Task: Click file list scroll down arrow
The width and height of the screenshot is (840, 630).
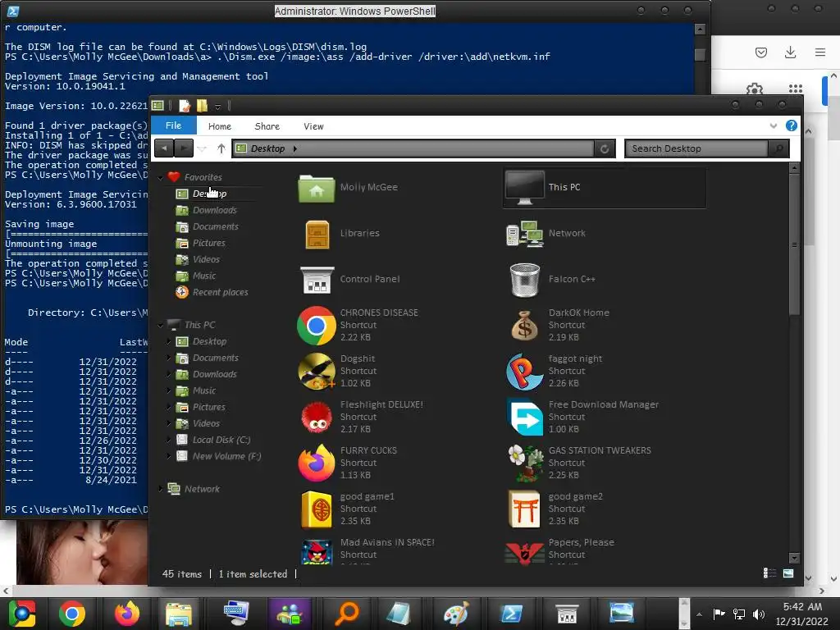Action: [794, 558]
